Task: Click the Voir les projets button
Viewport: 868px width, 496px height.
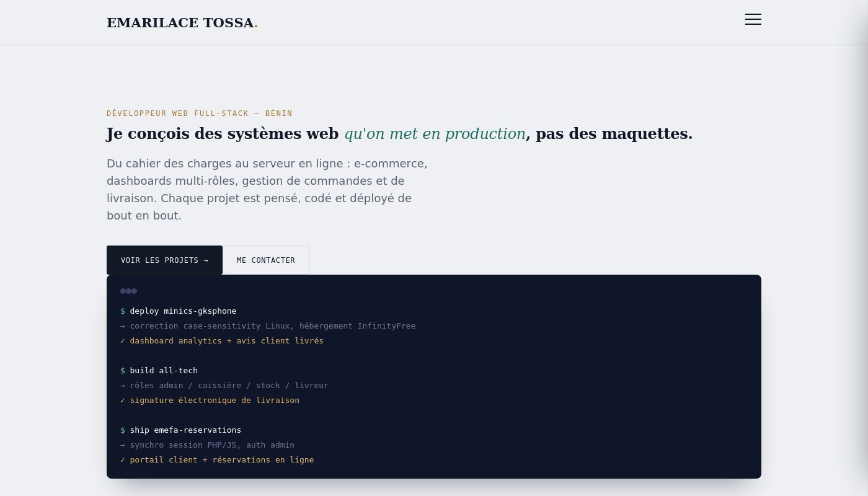Action: tap(164, 260)
